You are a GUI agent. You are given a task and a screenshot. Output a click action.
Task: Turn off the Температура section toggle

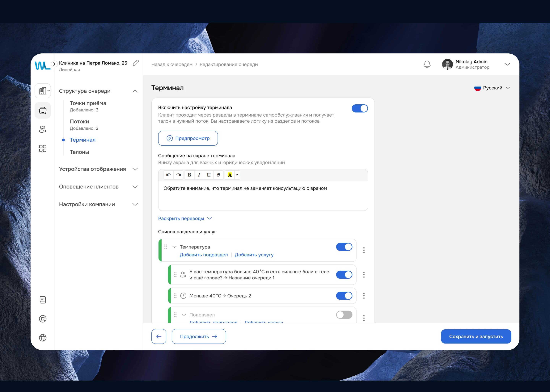tap(344, 247)
